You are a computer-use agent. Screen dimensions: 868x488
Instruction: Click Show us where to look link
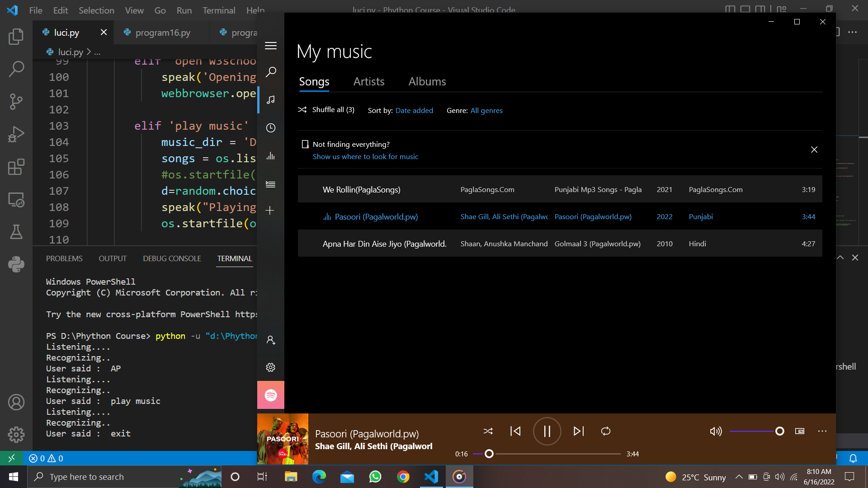365,156
